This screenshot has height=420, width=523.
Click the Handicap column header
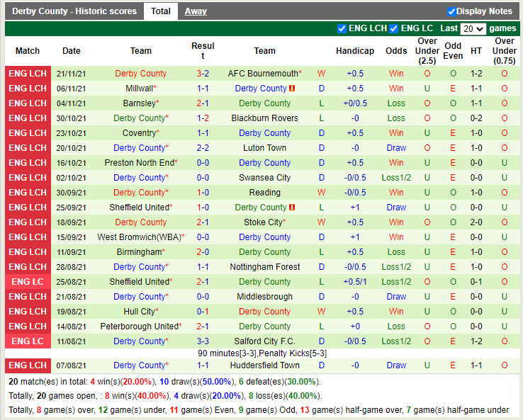(x=354, y=51)
